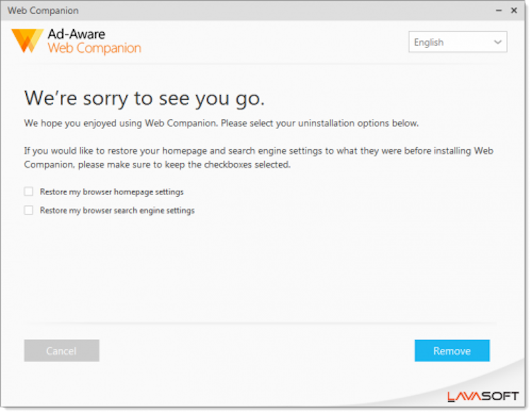
Task: Minimize the Web Companion window
Action: pos(499,11)
